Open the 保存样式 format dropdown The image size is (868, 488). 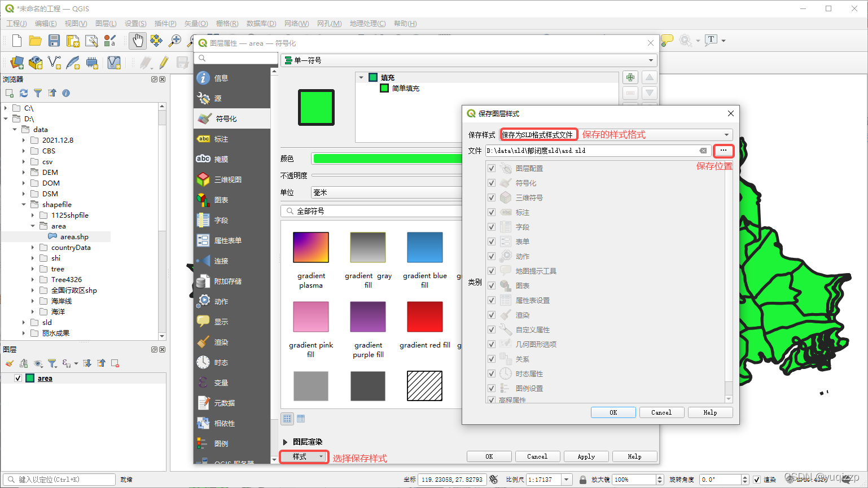(728, 134)
